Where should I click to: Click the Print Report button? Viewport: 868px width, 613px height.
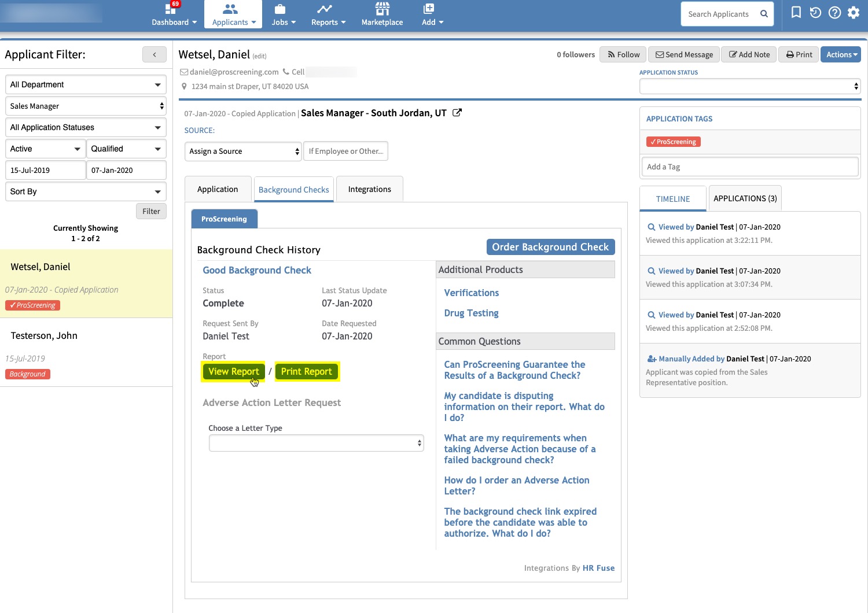pyautogui.click(x=306, y=371)
